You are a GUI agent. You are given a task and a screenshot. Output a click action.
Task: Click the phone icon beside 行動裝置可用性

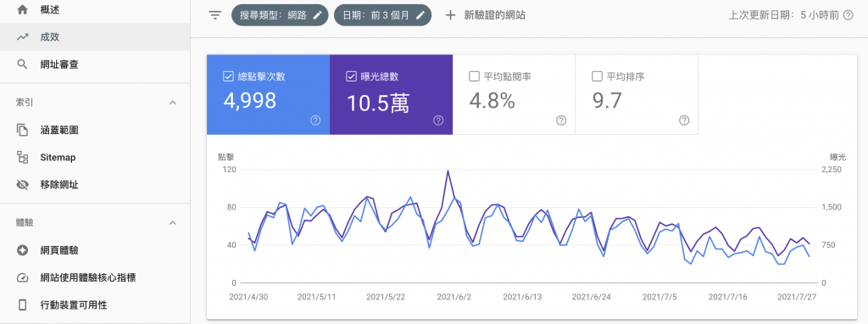pyautogui.click(x=22, y=304)
